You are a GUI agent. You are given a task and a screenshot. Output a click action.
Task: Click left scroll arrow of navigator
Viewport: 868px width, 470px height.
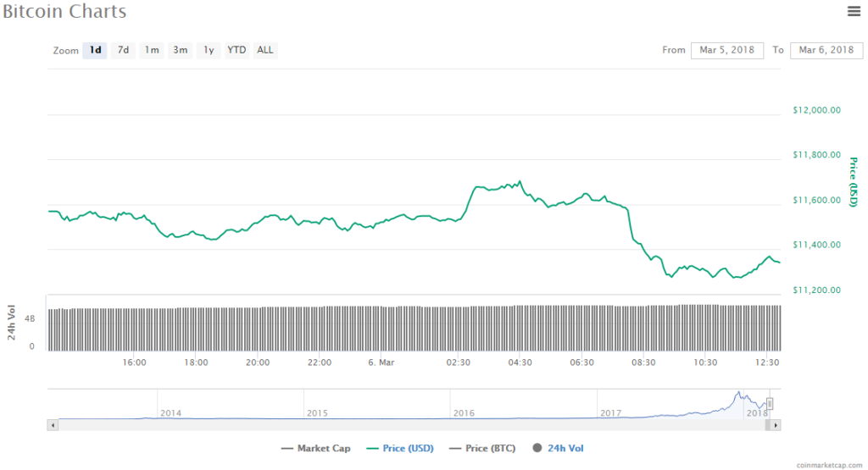[x=53, y=424]
